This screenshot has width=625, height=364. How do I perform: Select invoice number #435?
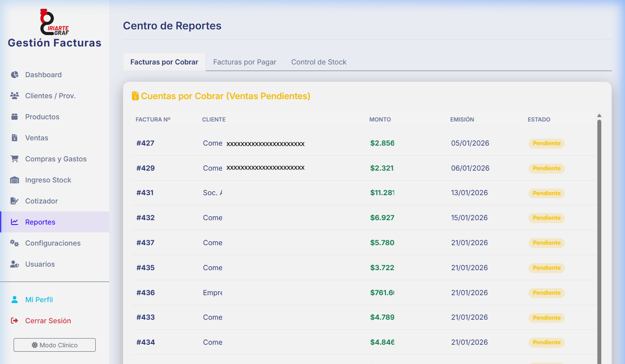(x=145, y=268)
